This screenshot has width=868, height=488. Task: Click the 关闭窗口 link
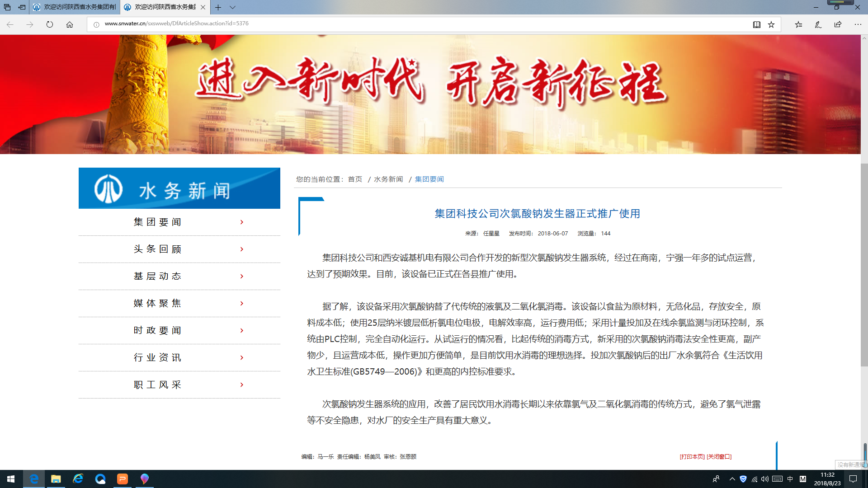tap(719, 456)
